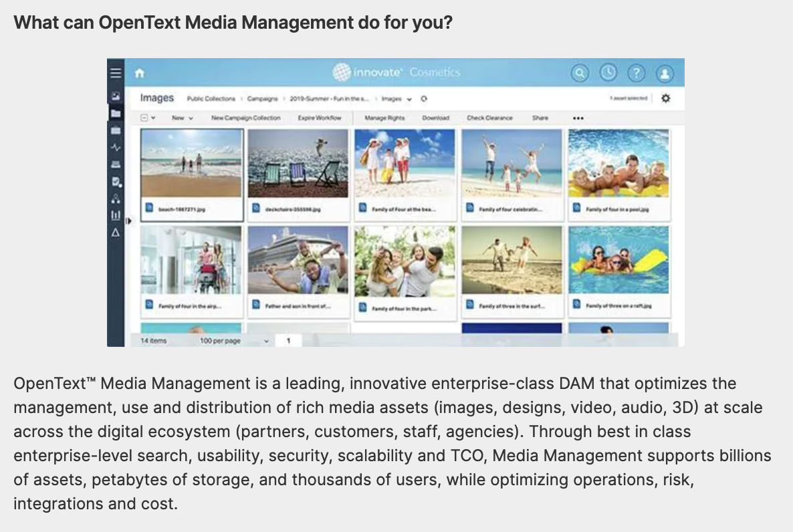Select the deckchairs-355596.jpg thumbnail
The image size is (793, 532).
298,164
